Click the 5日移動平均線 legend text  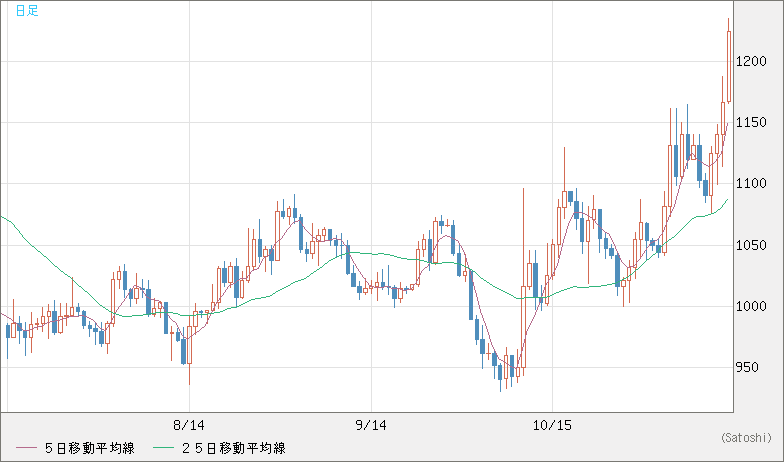point(90,448)
